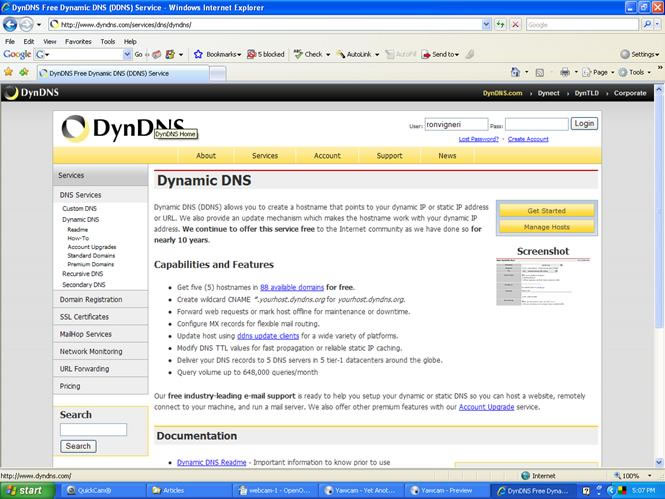Click the Add to Favorites star-plus icon
Image resolution: width=665 pixels, height=499 pixels.
[24, 72]
